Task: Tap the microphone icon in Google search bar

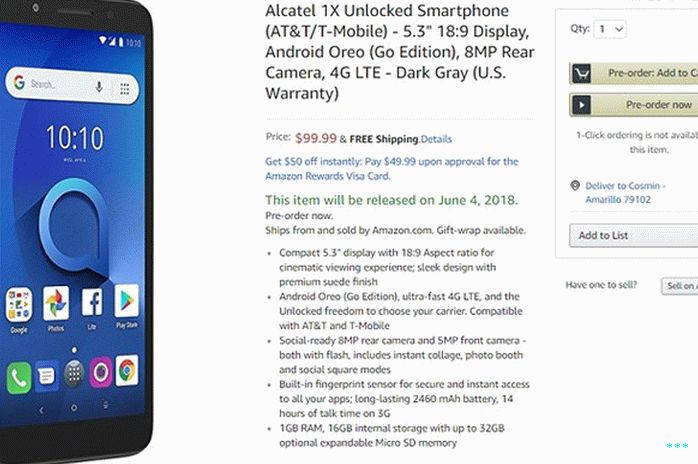Action: pos(99,87)
